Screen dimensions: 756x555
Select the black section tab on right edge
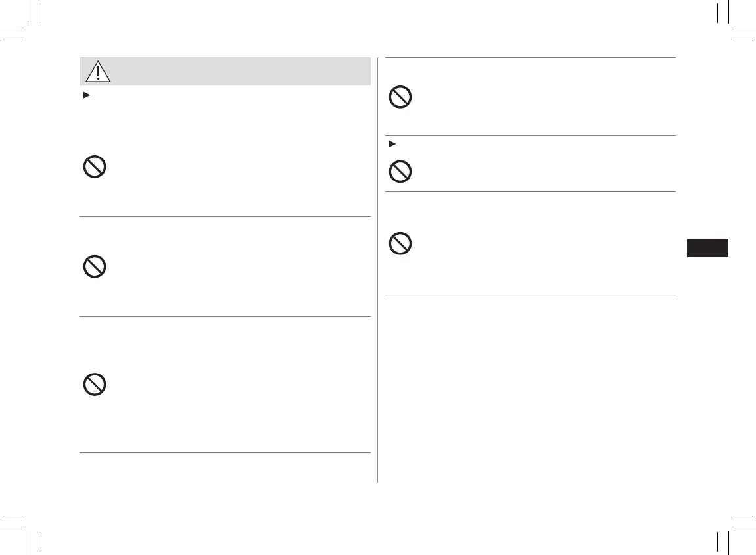tap(707, 248)
